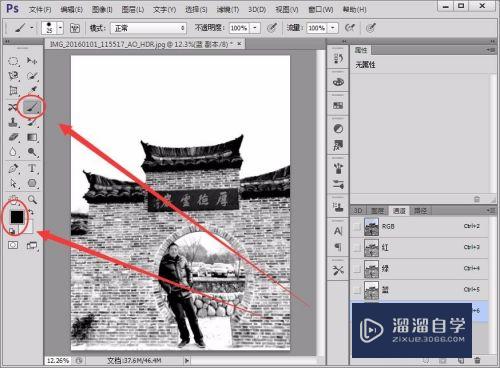Select the Pen tool
Image resolution: width=500 pixels, height=368 pixels.
13,168
